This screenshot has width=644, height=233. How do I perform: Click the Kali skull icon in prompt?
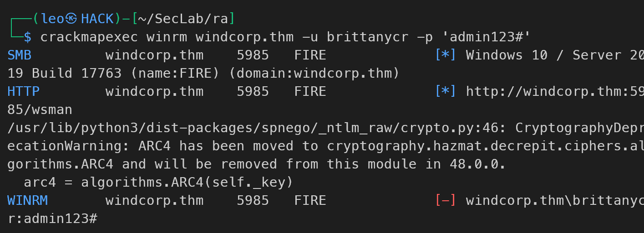(x=72, y=19)
